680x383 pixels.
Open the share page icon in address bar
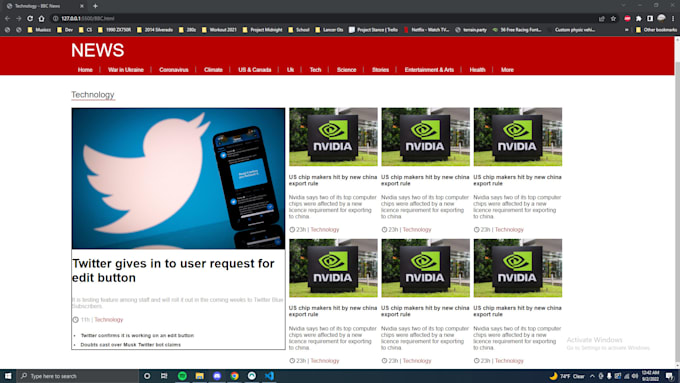click(602, 19)
